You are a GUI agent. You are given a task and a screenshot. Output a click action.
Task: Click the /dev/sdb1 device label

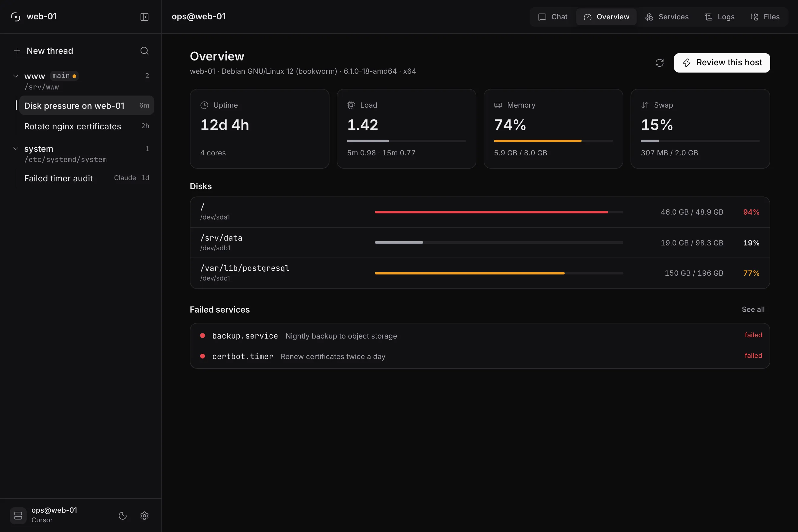coord(215,248)
